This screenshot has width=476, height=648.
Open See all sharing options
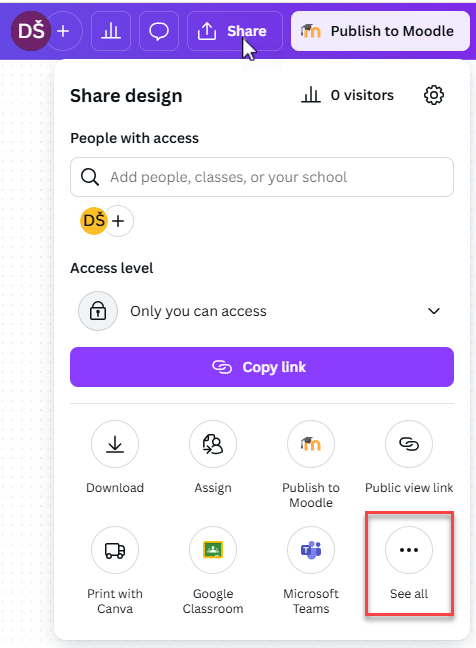pos(409,550)
